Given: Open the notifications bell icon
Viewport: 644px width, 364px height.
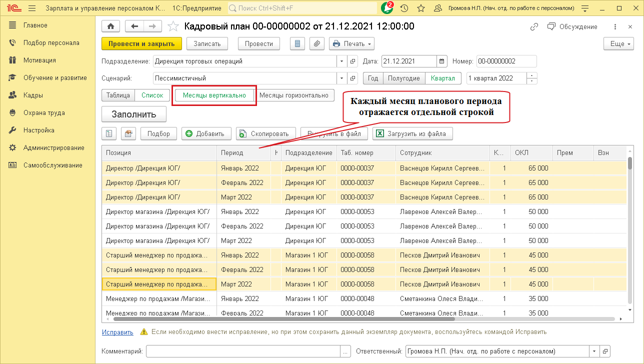Looking at the screenshot, I should click(x=386, y=8).
